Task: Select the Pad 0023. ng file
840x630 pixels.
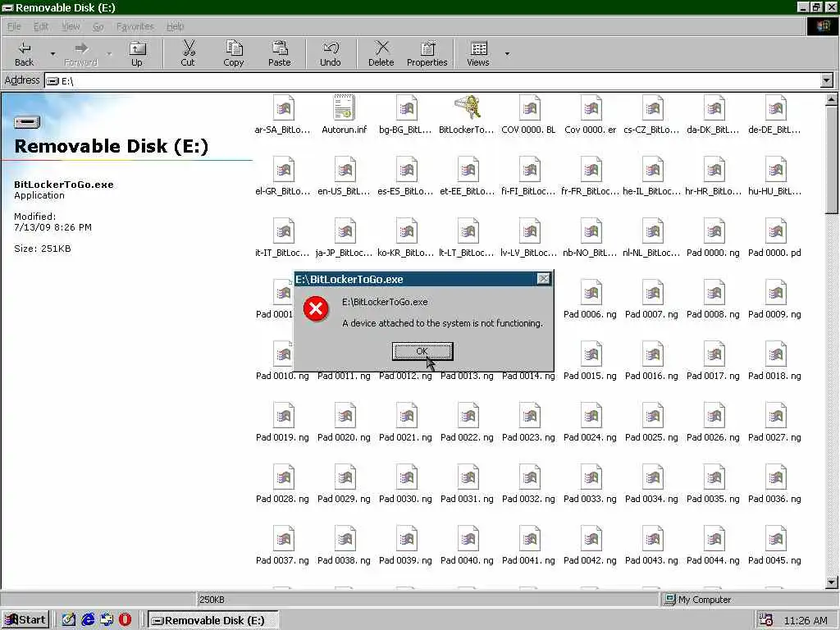Action: click(529, 422)
